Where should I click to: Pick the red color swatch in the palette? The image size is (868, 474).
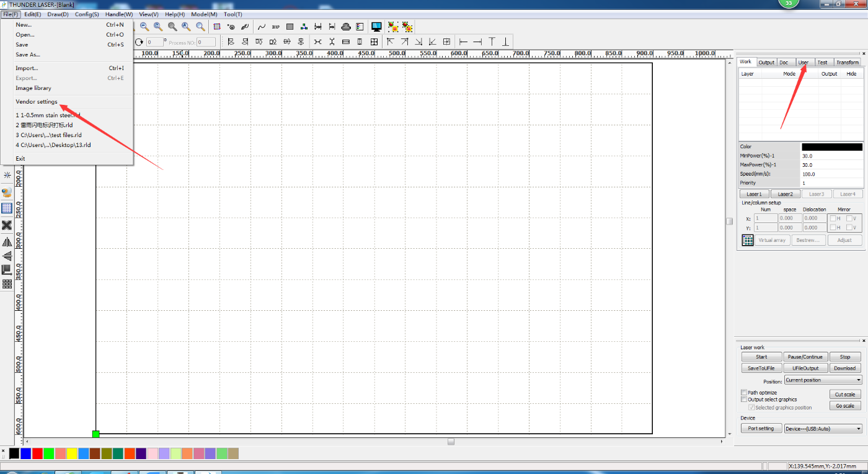pyautogui.click(x=37, y=454)
